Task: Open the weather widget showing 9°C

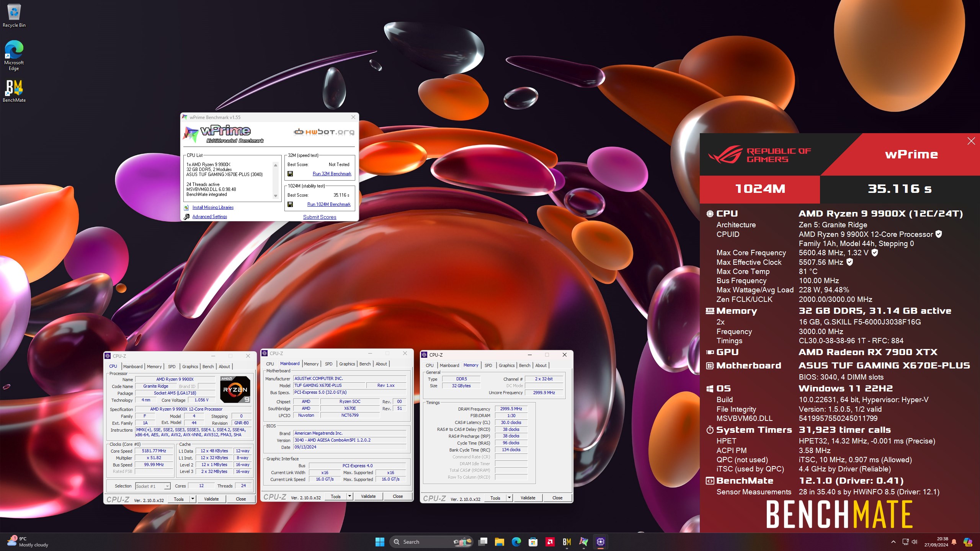Action: [28, 542]
